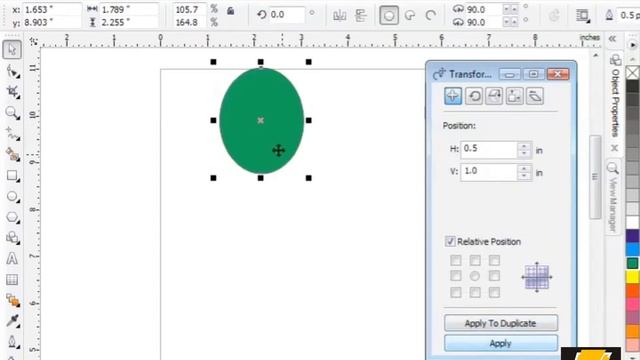Click the V position spinner arrows

click(524, 172)
